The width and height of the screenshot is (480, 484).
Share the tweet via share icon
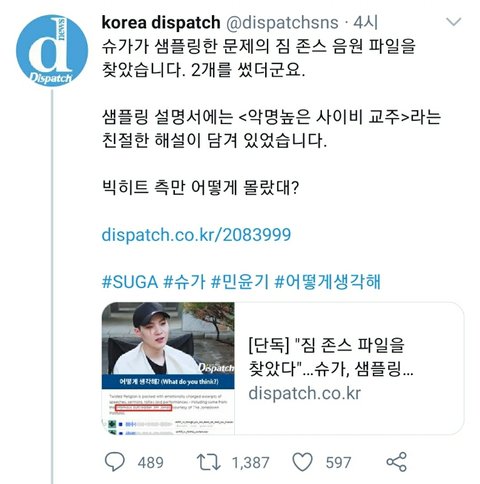point(396,462)
